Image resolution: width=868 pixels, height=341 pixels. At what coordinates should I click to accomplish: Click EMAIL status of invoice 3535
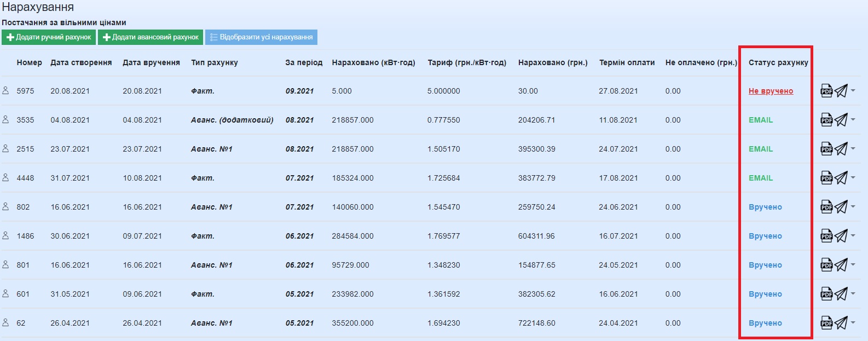point(761,120)
